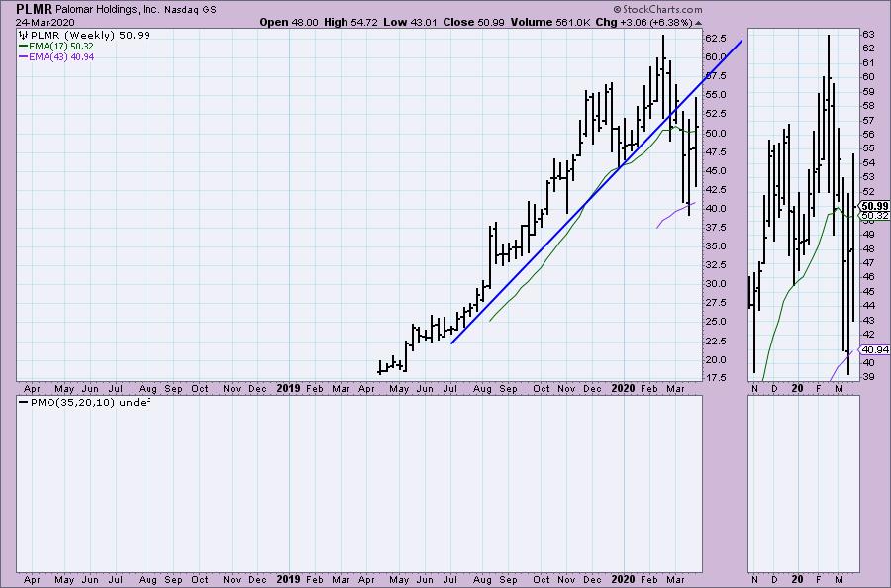The height and width of the screenshot is (588, 891).
Task: Click the 45.0 price axis label
Action: (x=716, y=170)
